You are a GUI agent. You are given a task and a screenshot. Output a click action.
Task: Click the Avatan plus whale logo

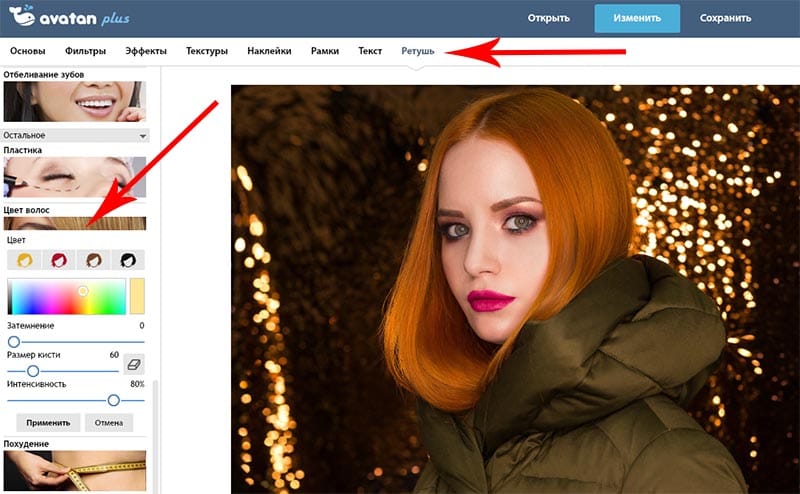pyautogui.click(x=22, y=15)
